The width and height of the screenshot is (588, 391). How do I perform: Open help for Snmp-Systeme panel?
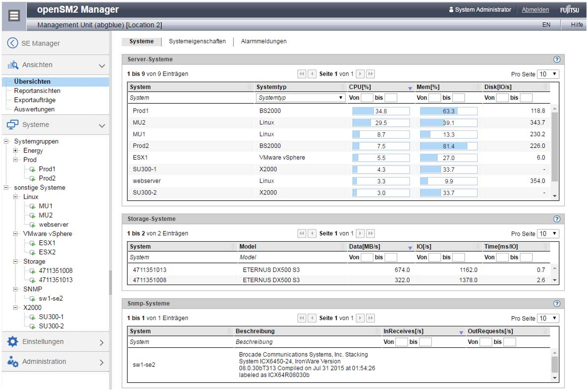[x=556, y=303]
